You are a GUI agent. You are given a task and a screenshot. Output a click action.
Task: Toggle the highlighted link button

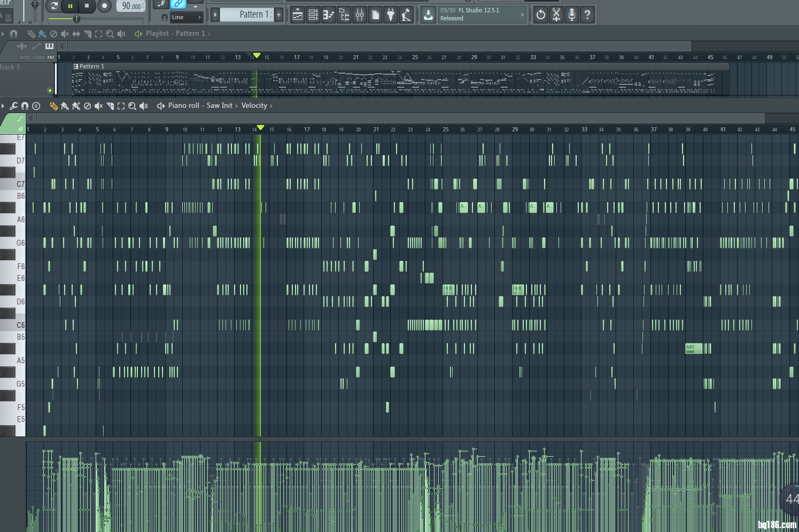coord(177,4)
